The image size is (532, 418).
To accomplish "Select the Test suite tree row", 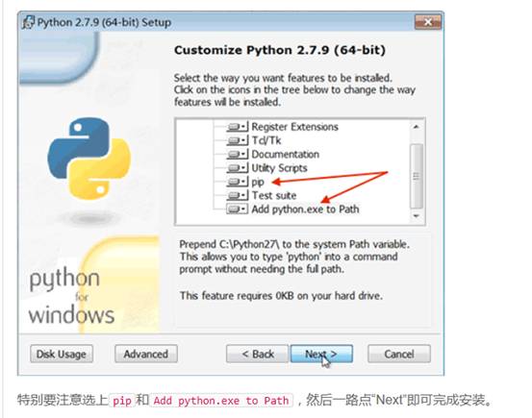I will 274,196.
